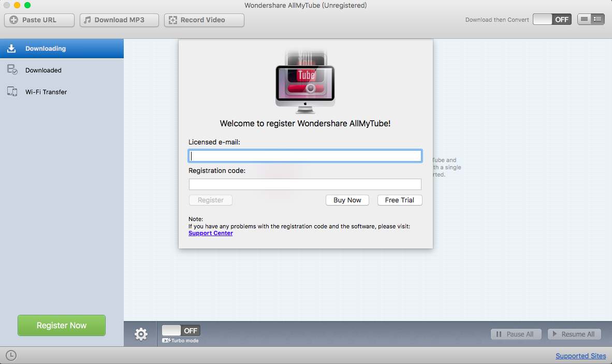Open the Record Video tool

[204, 20]
